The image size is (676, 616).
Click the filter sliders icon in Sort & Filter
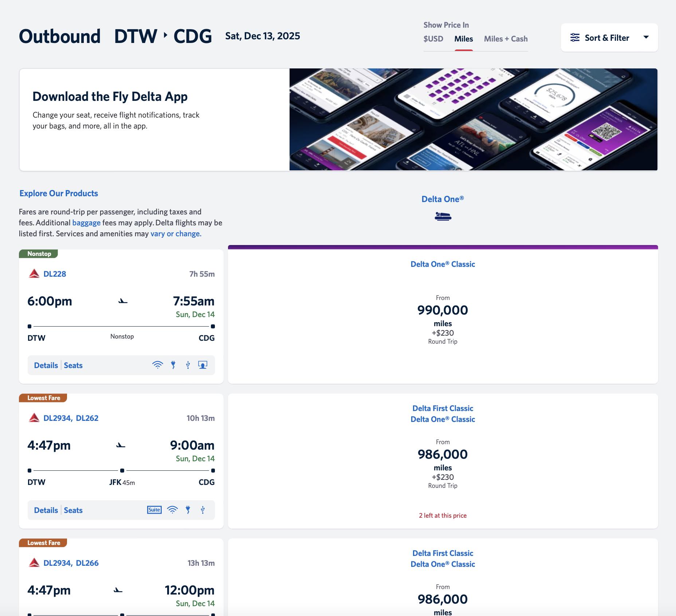(575, 37)
